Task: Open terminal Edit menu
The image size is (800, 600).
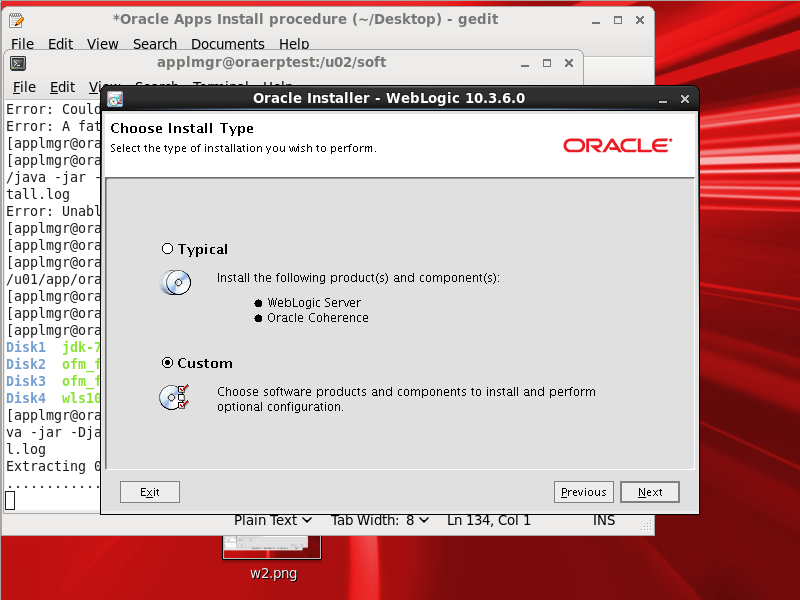Action: 62,87
